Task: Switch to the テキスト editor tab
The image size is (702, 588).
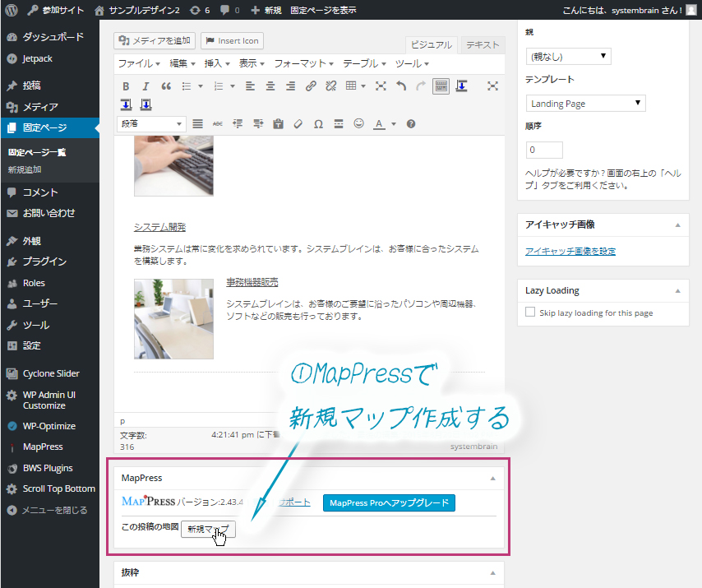Action: (483, 45)
